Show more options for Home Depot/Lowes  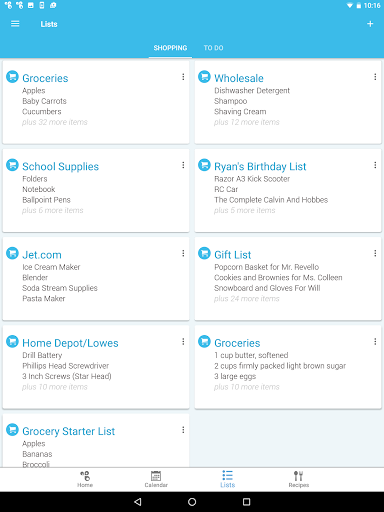point(183,341)
